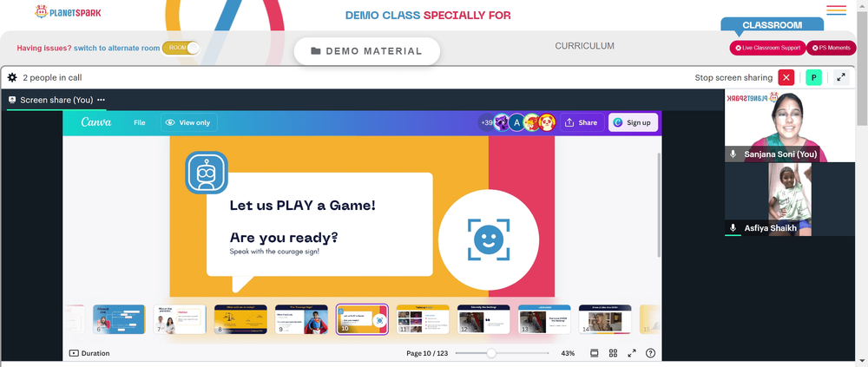This screenshot has width=868, height=367.
Task: Expand the call to fullscreen
Action: [x=841, y=77]
